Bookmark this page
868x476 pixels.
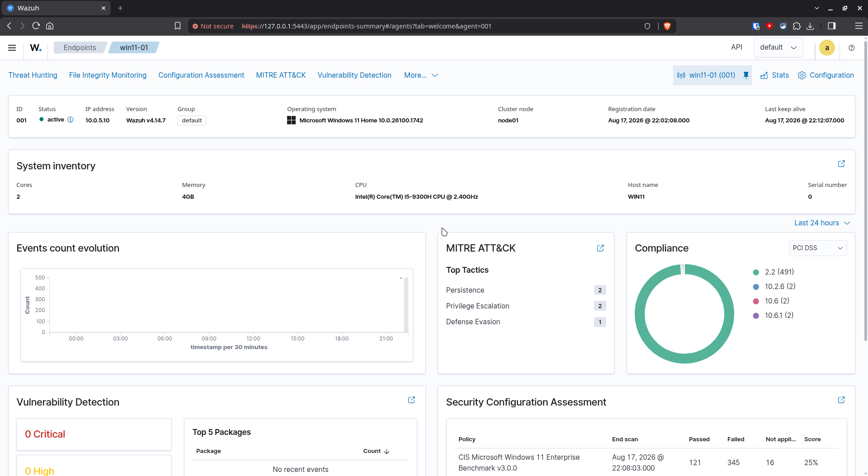coord(178,26)
